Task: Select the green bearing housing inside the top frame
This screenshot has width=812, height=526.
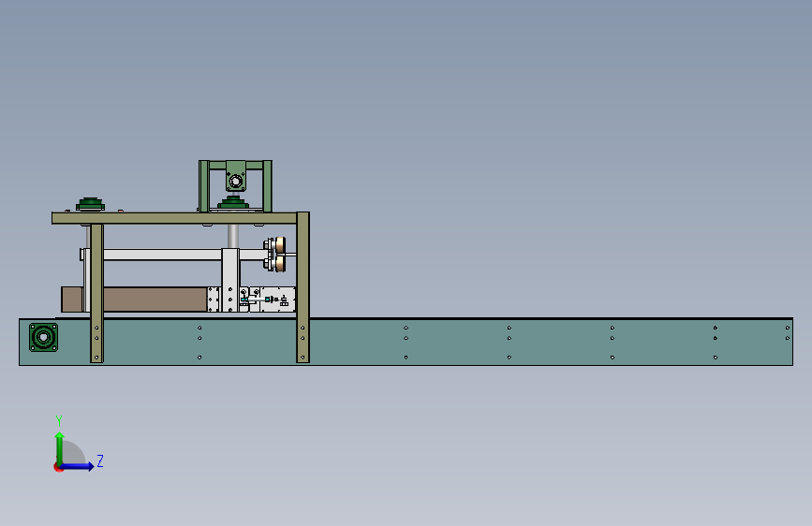Action: [x=236, y=176]
